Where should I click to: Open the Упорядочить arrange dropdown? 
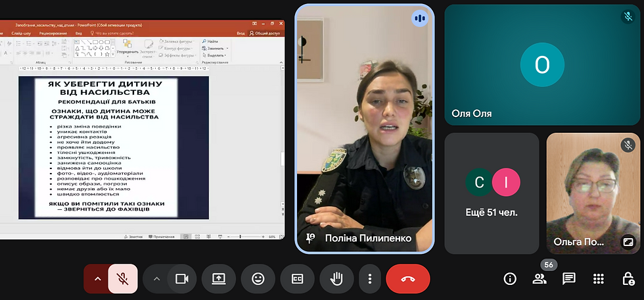point(127,49)
